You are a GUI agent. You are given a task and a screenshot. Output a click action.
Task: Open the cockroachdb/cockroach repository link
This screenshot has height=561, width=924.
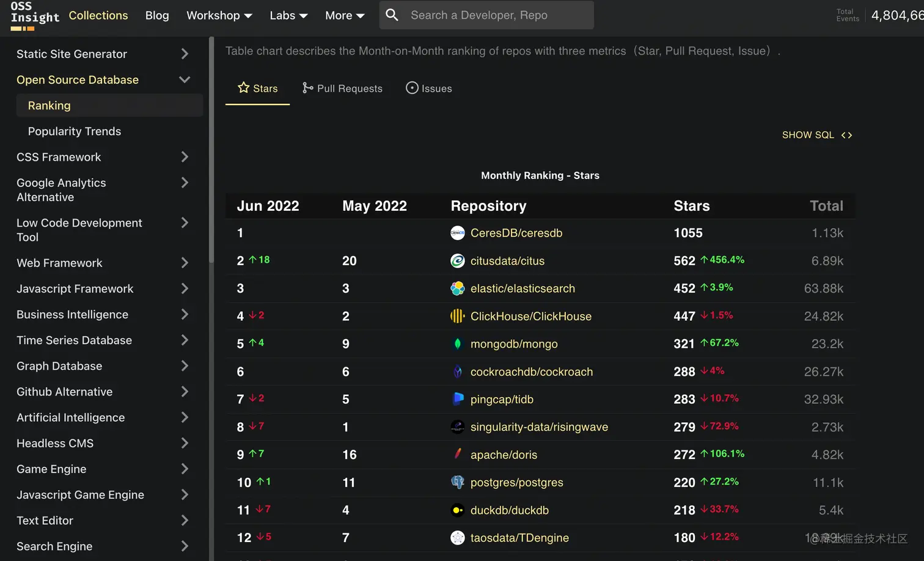pos(532,372)
